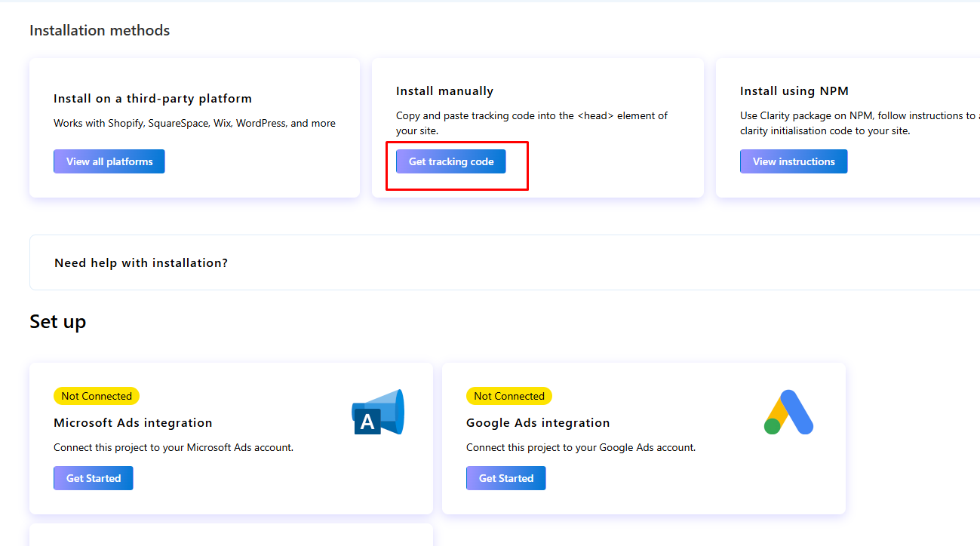Expand the Need help with installation section

(x=141, y=262)
